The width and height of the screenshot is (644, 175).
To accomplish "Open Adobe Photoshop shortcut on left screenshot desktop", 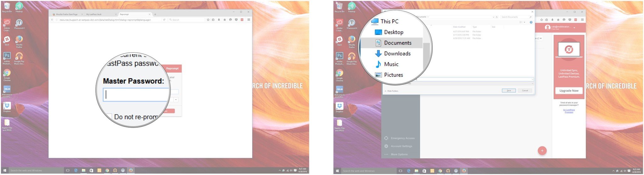I will pyautogui.click(x=7, y=58).
